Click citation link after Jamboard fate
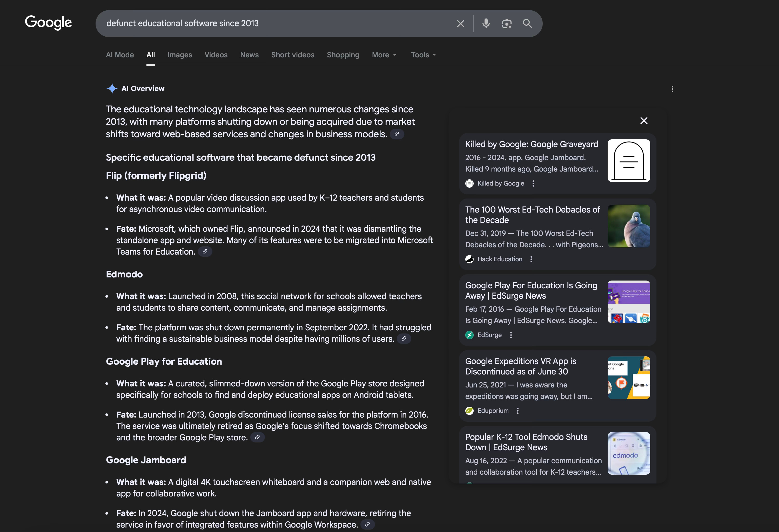Screen dimensions: 779x532 coord(367,524)
